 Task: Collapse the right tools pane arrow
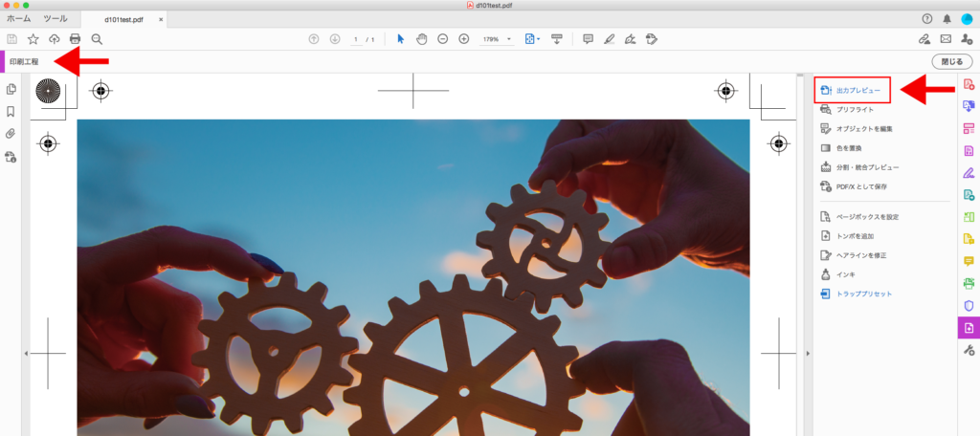tap(808, 354)
